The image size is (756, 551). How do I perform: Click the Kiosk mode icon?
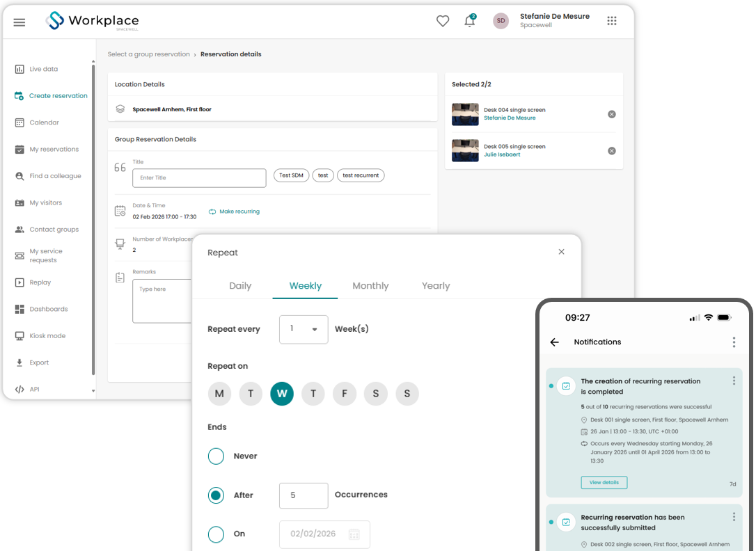pos(19,336)
